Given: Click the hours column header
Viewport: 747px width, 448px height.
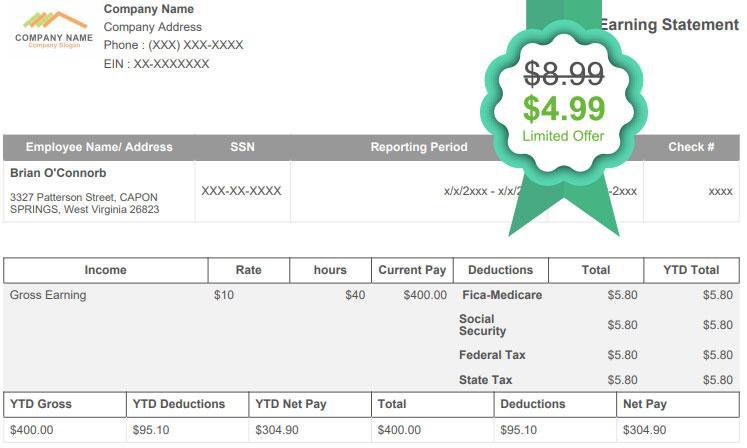Looking at the screenshot, I should point(330,270).
